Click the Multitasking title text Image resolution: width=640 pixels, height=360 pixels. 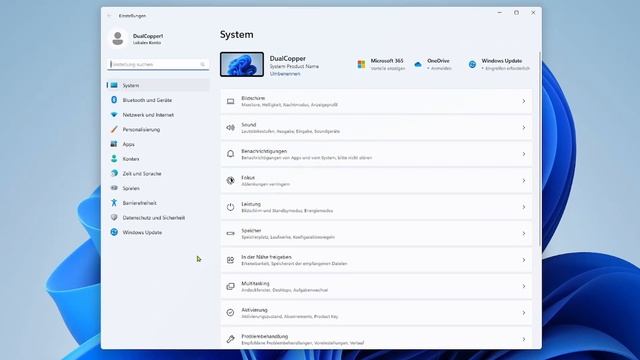point(255,283)
